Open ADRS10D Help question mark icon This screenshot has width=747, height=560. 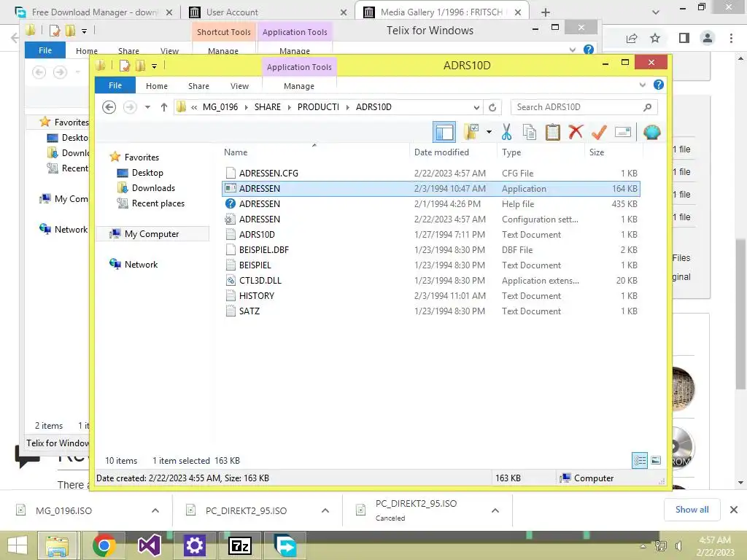pyautogui.click(x=659, y=85)
